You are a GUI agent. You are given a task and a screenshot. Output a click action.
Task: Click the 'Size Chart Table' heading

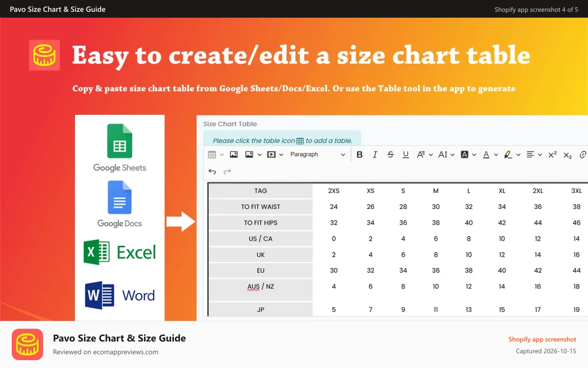[x=230, y=124]
